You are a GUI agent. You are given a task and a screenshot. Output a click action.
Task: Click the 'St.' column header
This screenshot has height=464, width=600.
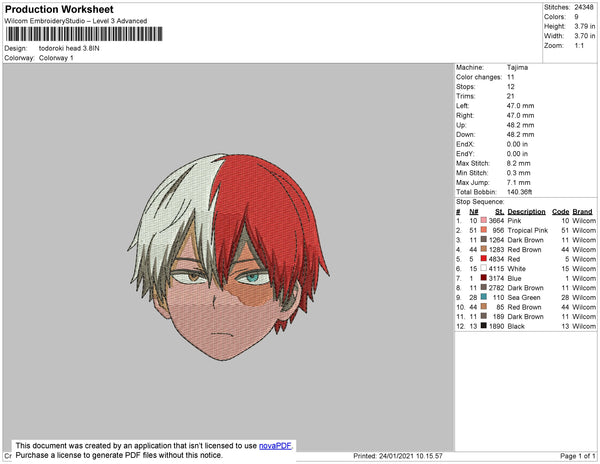499,212
